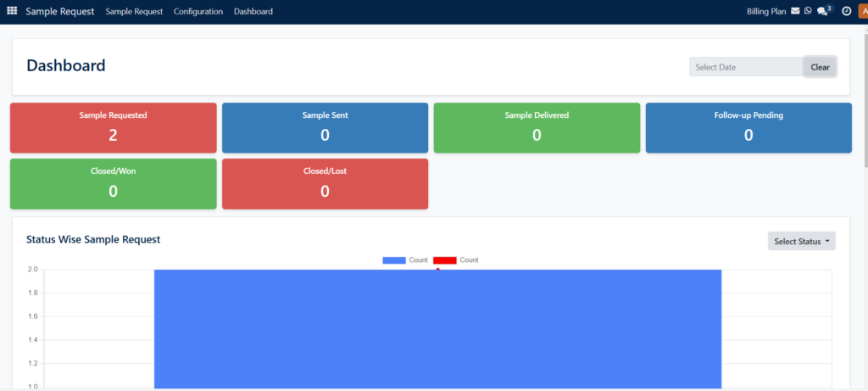Click the 1.6 y-axis label
The image size is (868, 391).
tap(33, 316)
